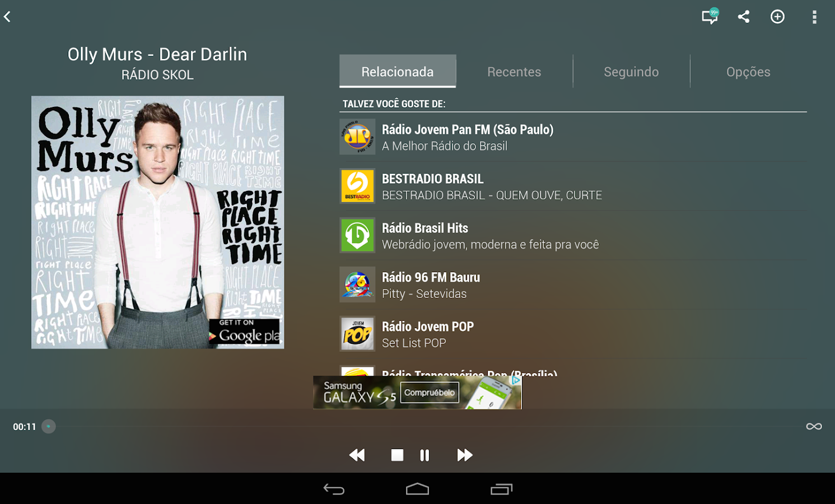Click the RÁDIO SKOL station name
This screenshot has height=504, width=835.
click(x=157, y=75)
